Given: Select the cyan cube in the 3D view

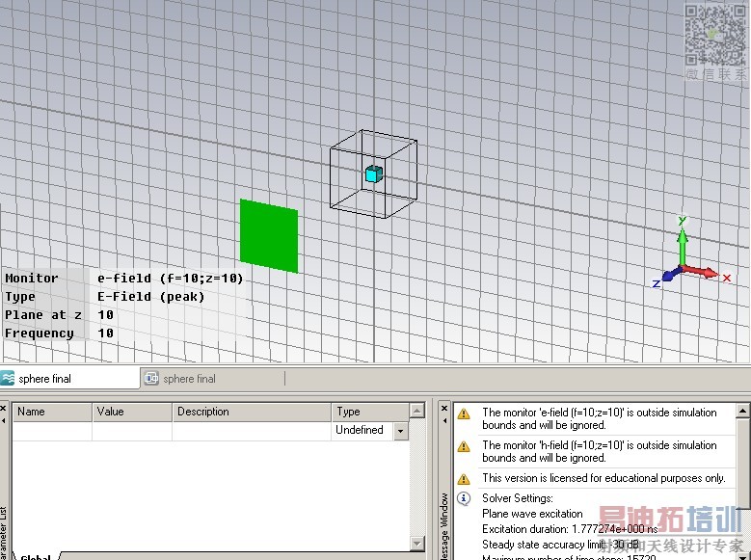Looking at the screenshot, I should point(374,173).
